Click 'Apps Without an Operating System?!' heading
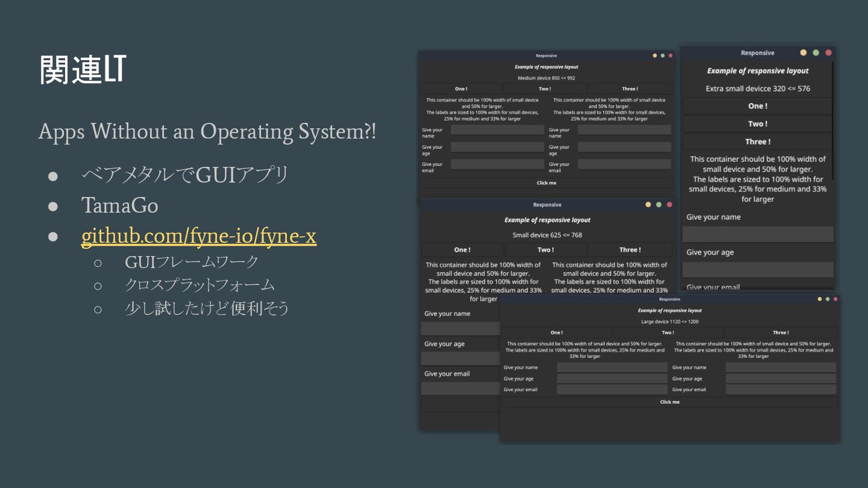 pyautogui.click(x=207, y=131)
